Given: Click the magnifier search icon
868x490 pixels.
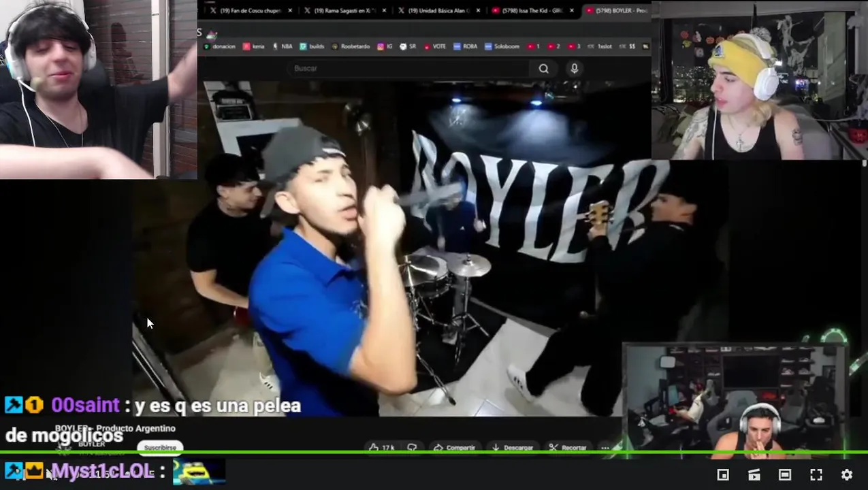Looking at the screenshot, I should (x=543, y=68).
